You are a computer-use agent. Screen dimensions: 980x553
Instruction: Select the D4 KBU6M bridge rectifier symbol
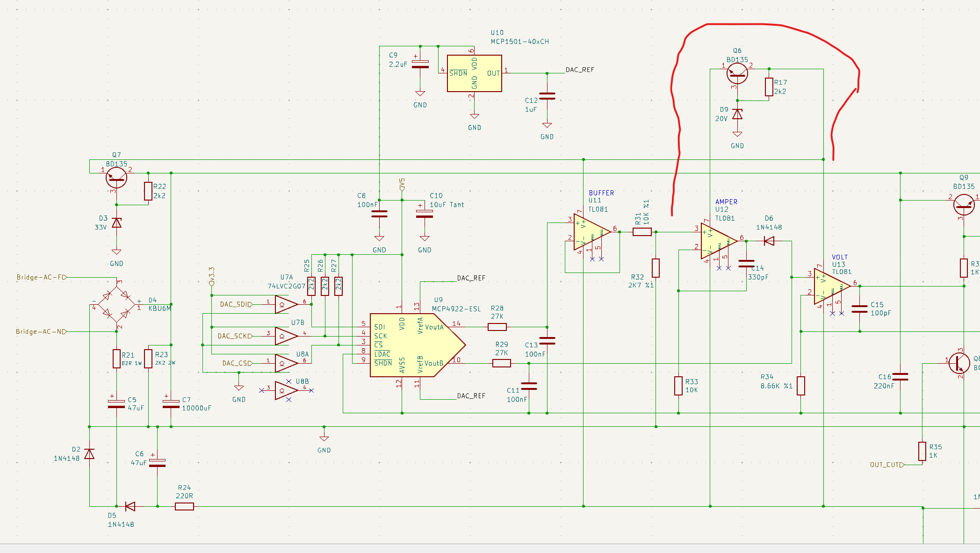[x=116, y=304]
